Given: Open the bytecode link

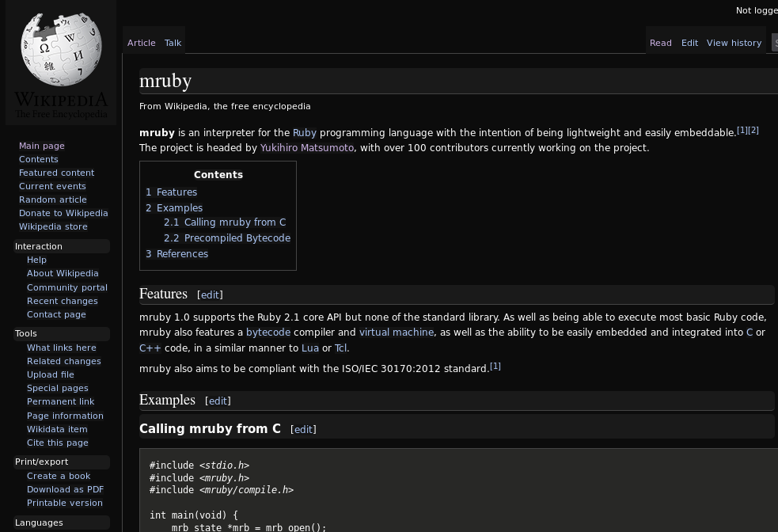Looking at the screenshot, I should pyautogui.click(x=268, y=332).
